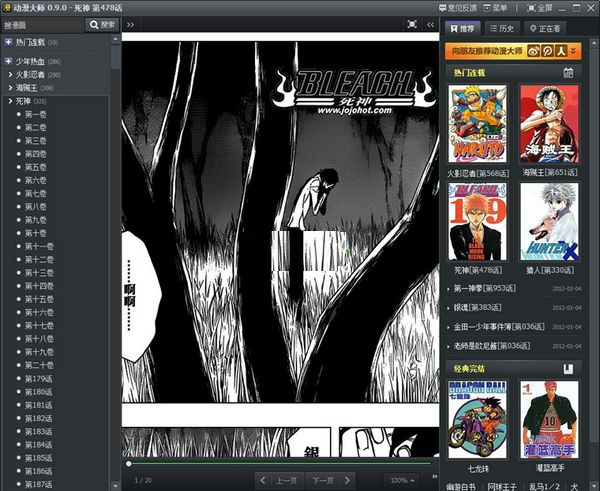Click 猎人[第330话] caption
Image resolution: width=600 pixels, height=491 pixels.
point(550,270)
